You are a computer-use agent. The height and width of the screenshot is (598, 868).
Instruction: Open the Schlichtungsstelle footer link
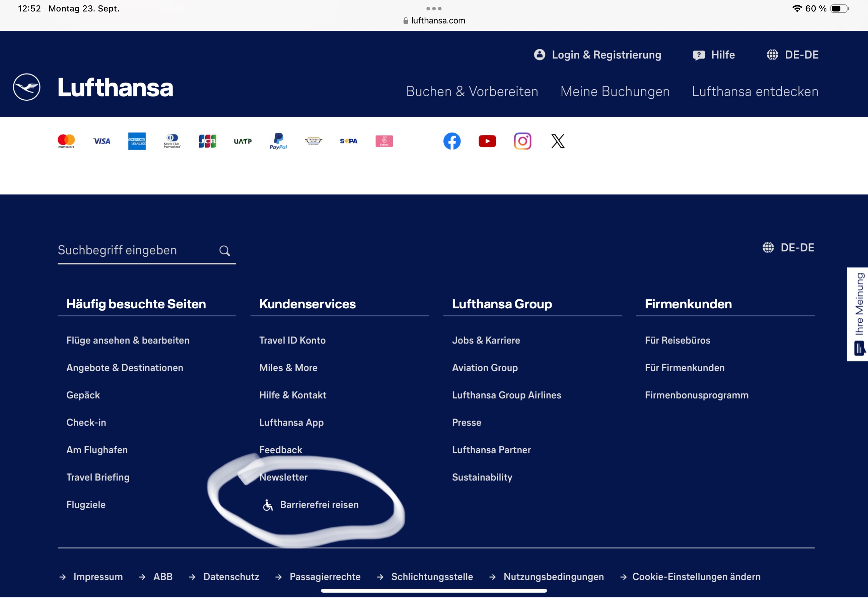(x=432, y=577)
